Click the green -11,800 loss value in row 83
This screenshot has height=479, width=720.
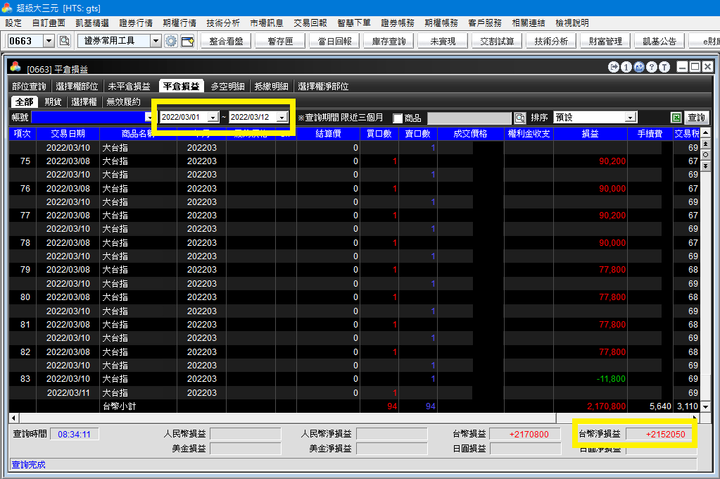click(611, 379)
